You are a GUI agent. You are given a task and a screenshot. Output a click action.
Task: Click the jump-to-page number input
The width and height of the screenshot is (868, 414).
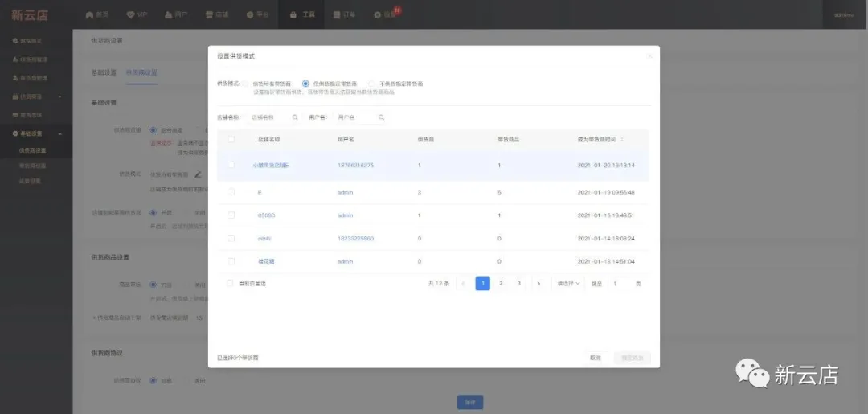(620, 284)
